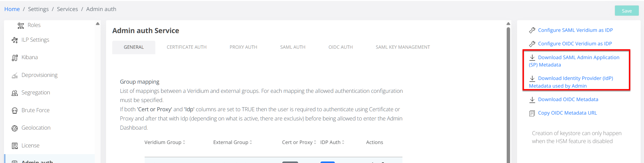This screenshot has width=644, height=163.
Task: Click the Kibana sidebar icon
Action: [15, 58]
